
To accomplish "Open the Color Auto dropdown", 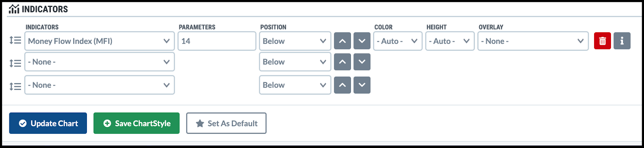I will click(398, 41).
